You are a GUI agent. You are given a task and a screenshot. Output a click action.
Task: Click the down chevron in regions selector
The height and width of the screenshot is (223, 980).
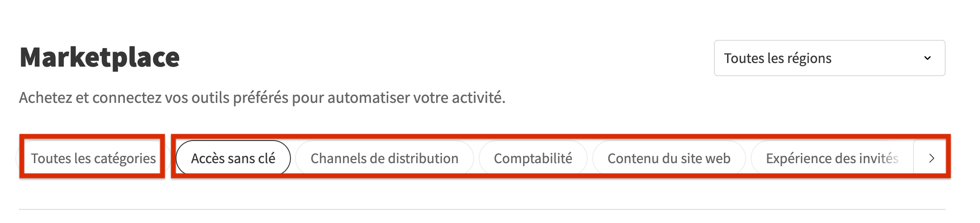tap(927, 58)
